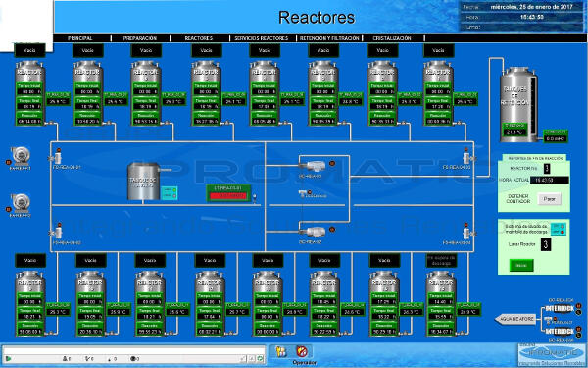Click the red prohibited logout icon
The image size is (588, 368).
[x=302, y=352]
